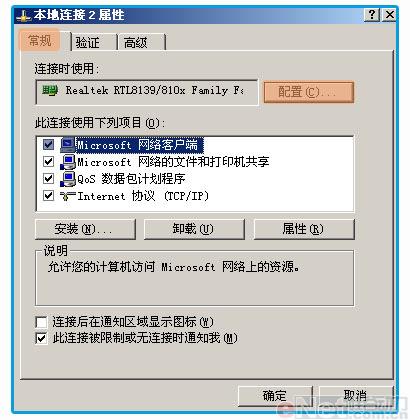Click the Microsoft 网络客户端 computer icon
Image resolution: width=410 pixels, height=420 pixels.
[x=68, y=145]
